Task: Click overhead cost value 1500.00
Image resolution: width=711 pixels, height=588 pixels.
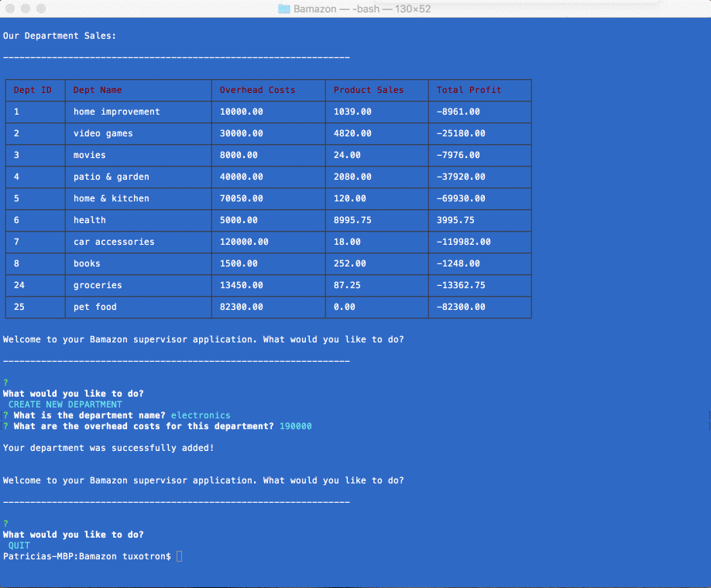Action: tap(239, 263)
